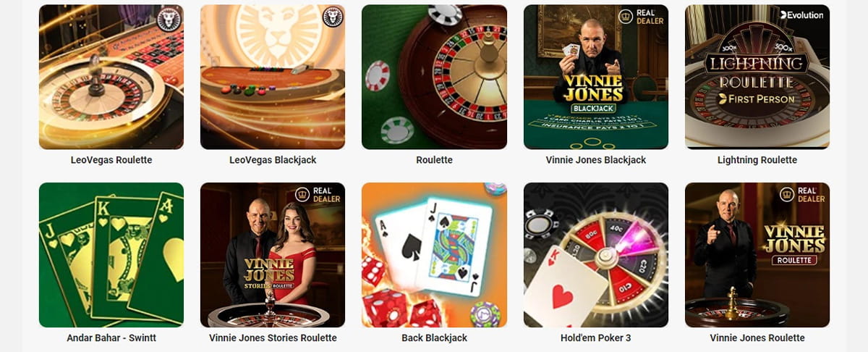Open the LeoVegas Roulette game thumbnail

click(111, 77)
